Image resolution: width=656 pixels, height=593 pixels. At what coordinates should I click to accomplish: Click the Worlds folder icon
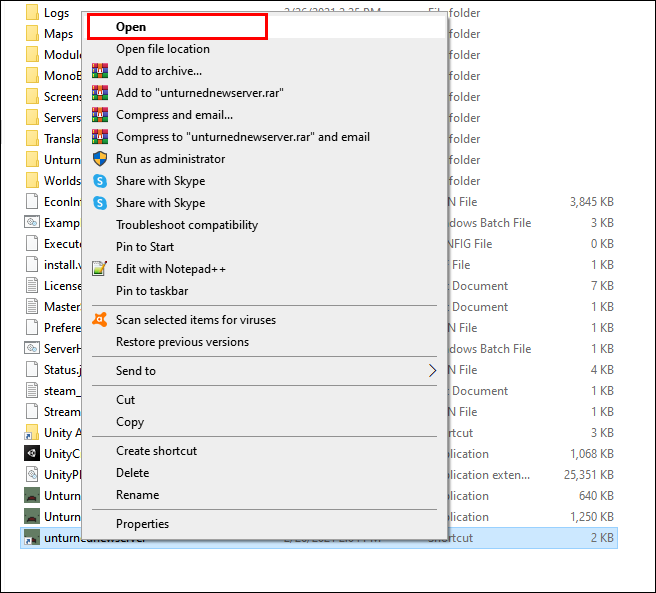32,181
